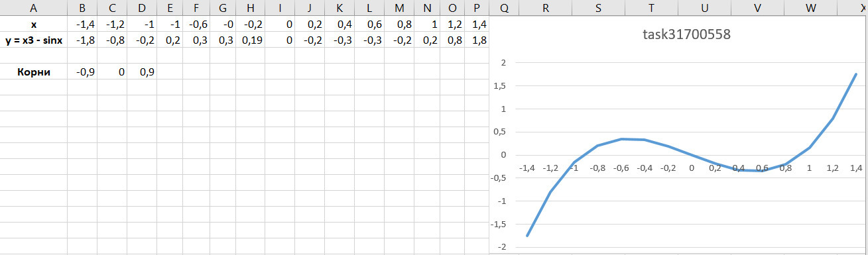Click the root value 0 in column C
The image size is (868, 255).
(112, 73)
